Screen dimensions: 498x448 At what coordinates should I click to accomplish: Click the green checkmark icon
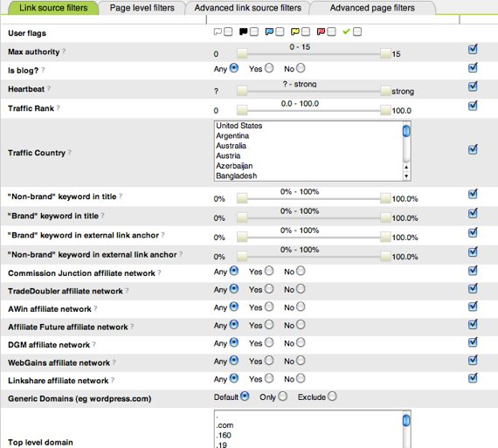pos(347,31)
